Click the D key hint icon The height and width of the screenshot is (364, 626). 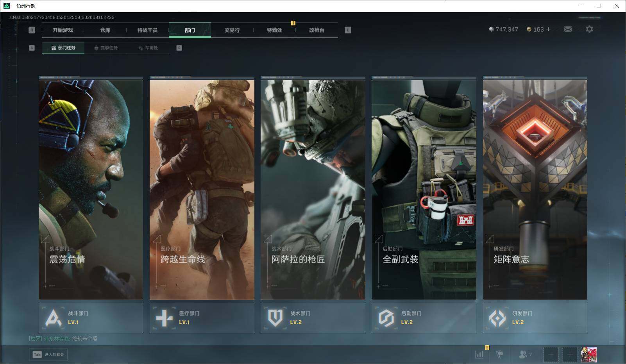click(x=179, y=48)
